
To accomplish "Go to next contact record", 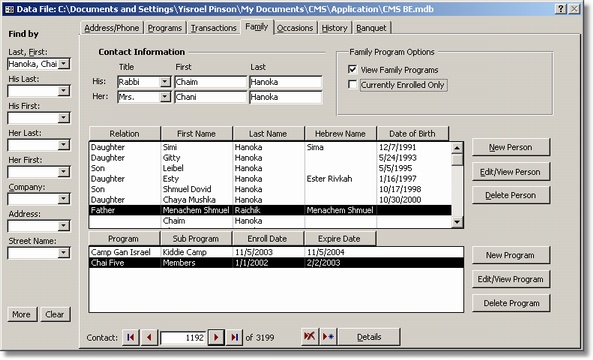I will click(216, 337).
